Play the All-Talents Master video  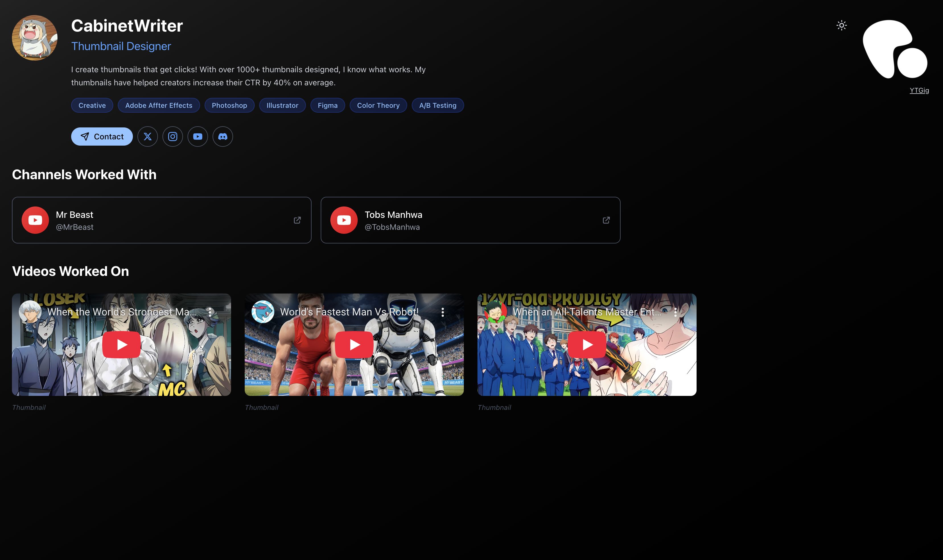(x=587, y=344)
